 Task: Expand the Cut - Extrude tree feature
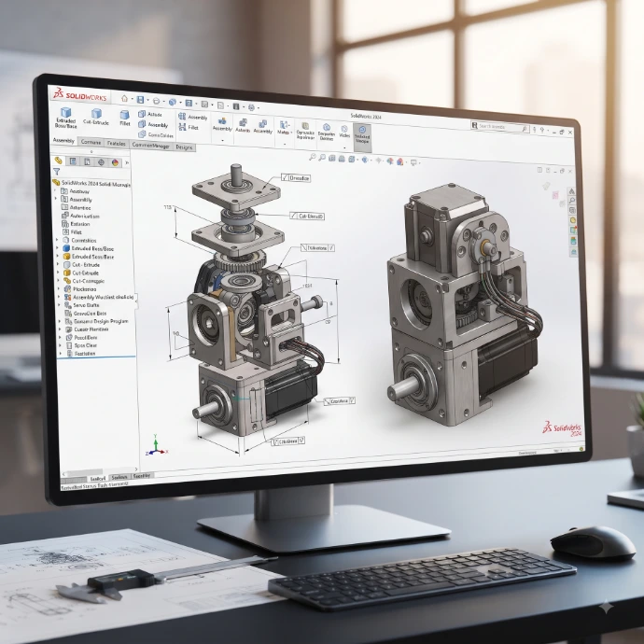pos(58,264)
